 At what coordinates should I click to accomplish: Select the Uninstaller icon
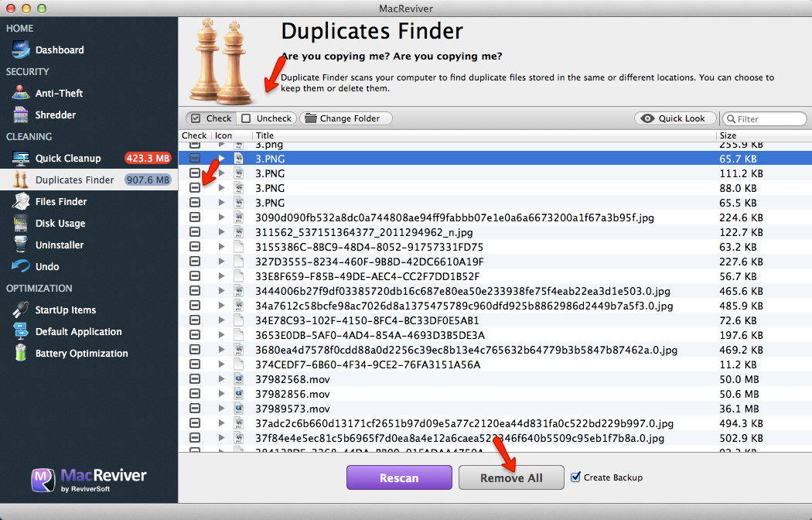(x=21, y=245)
